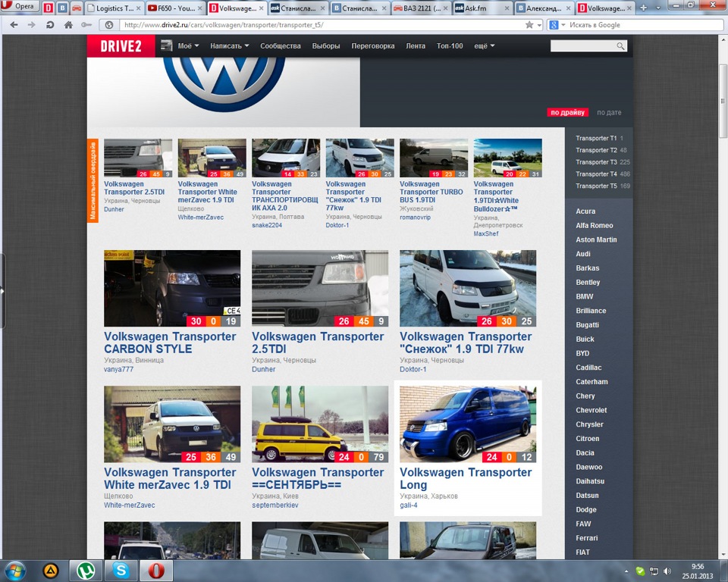
Task: Open Volkswagen Transporter CARBON STYLE thumbnail
Action: click(172, 288)
